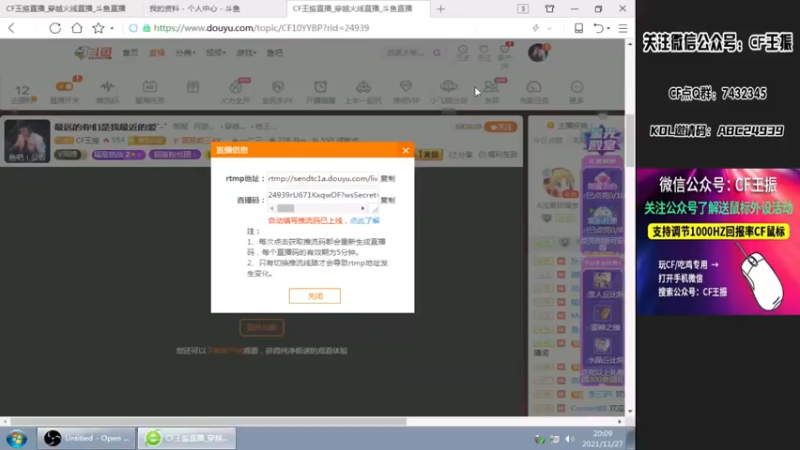The width and height of the screenshot is (800, 450).
Task: Open the 火力全开 flame icon
Action: pyautogui.click(x=235, y=87)
